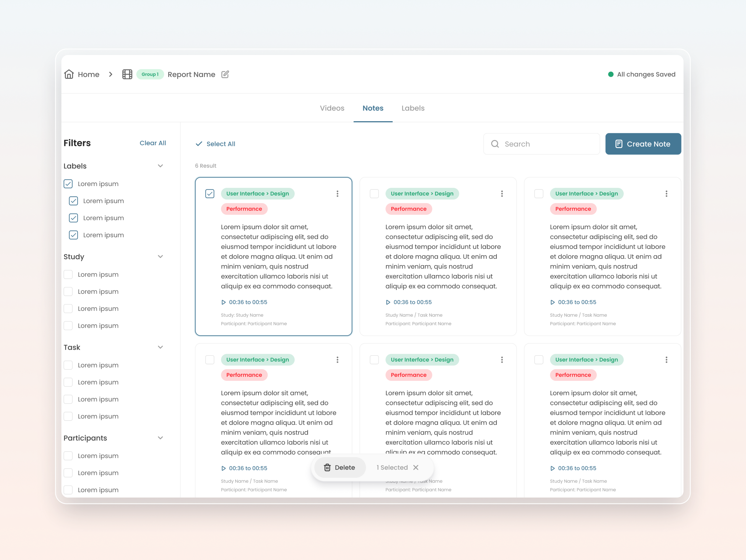
Task: Uncheck the parent Labels Lorem ipsum checkbox
Action: pos(68,184)
